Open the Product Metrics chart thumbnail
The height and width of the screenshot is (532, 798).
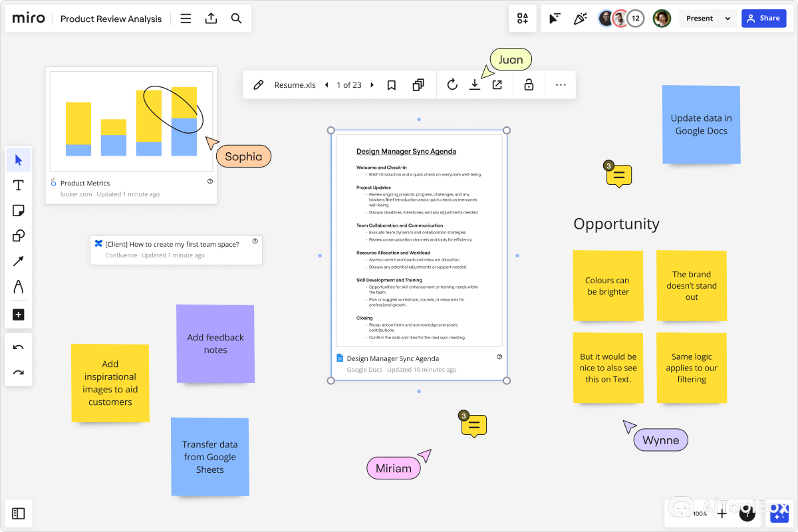pos(131,122)
